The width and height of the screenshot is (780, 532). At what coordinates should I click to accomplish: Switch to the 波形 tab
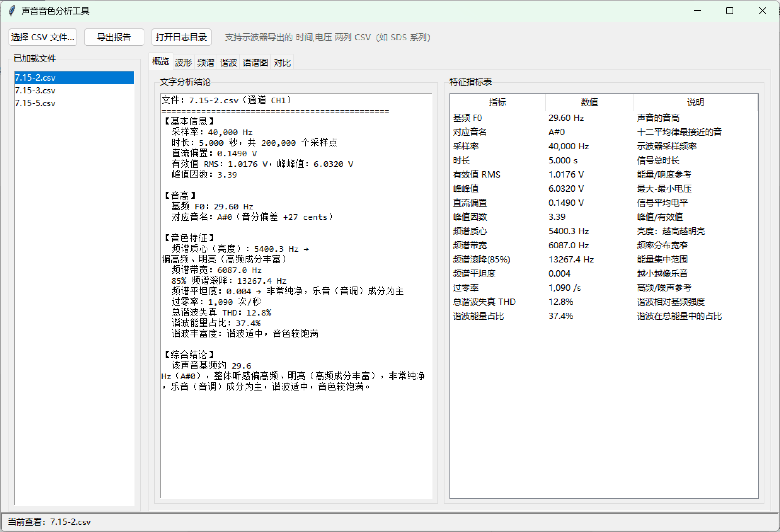coord(183,63)
